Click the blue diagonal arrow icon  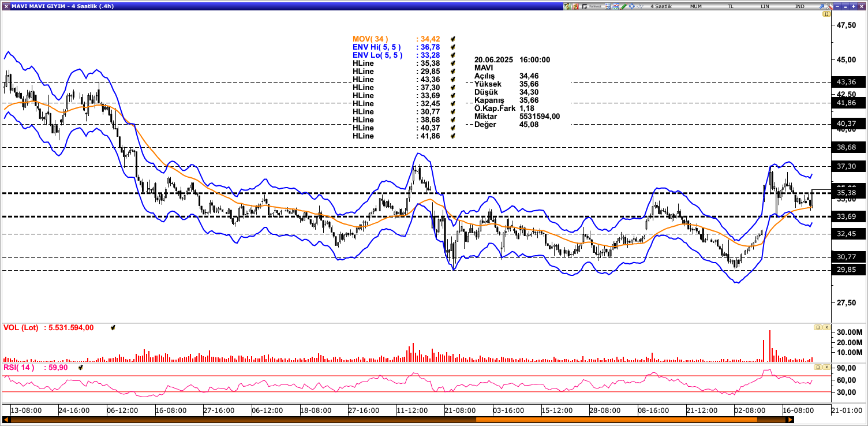(x=821, y=6)
